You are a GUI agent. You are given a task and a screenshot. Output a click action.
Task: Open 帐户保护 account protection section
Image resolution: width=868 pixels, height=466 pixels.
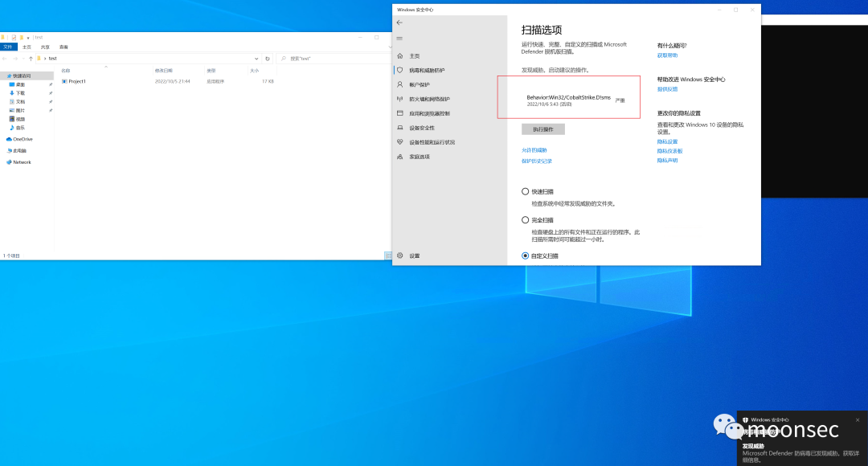click(x=419, y=84)
